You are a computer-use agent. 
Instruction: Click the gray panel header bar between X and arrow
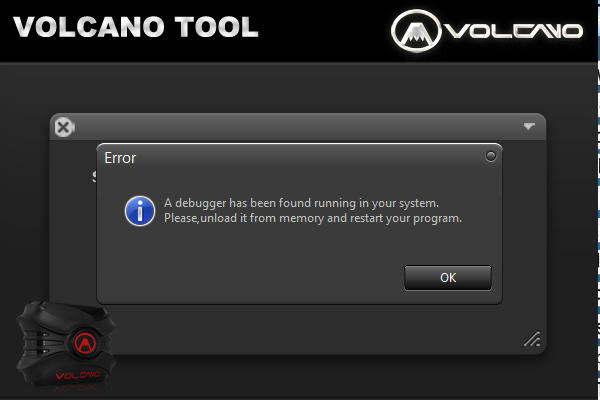tap(298, 127)
